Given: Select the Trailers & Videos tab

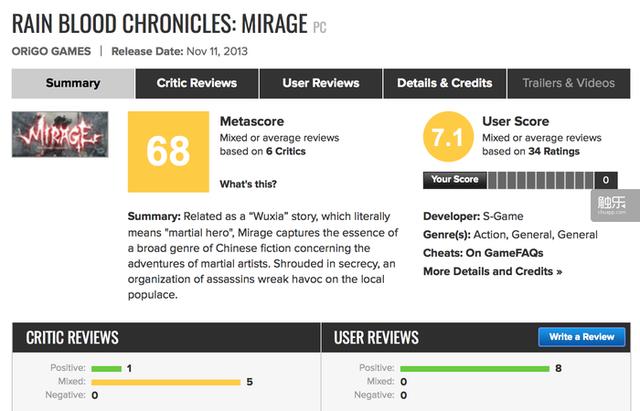Looking at the screenshot, I should [x=569, y=83].
